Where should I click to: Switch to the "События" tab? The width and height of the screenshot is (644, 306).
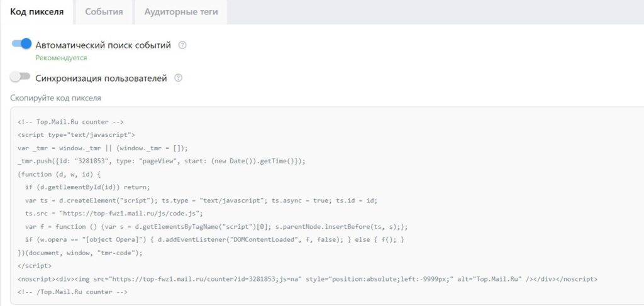coord(104,12)
